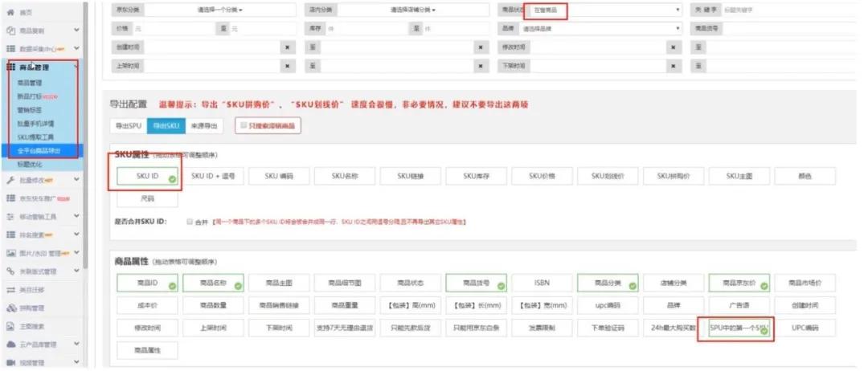Viewport: 868px width, 371px height.
Task: Select the SKU主图 attribute tile
Action: coord(739,177)
